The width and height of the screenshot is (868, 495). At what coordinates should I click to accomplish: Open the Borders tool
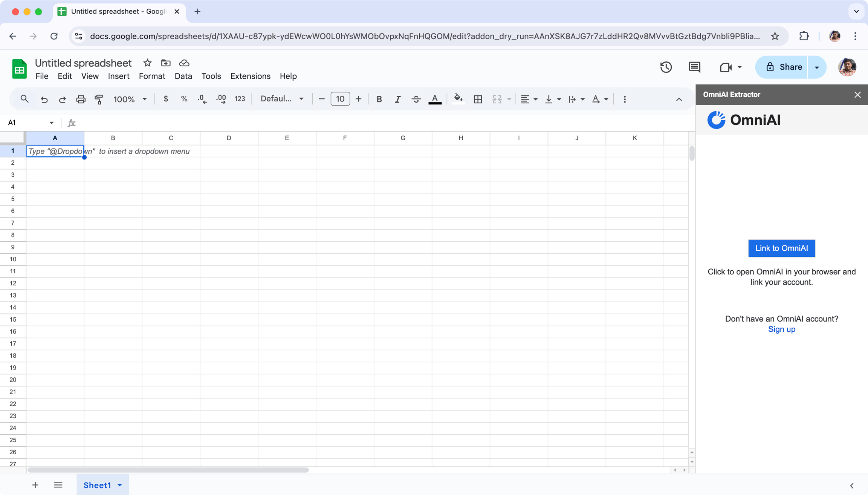tap(477, 99)
